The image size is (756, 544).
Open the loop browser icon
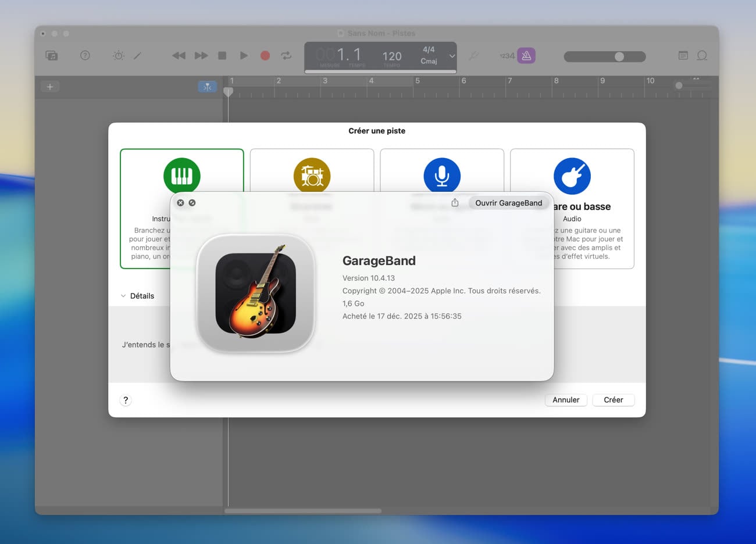pyautogui.click(x=702, y=56)
